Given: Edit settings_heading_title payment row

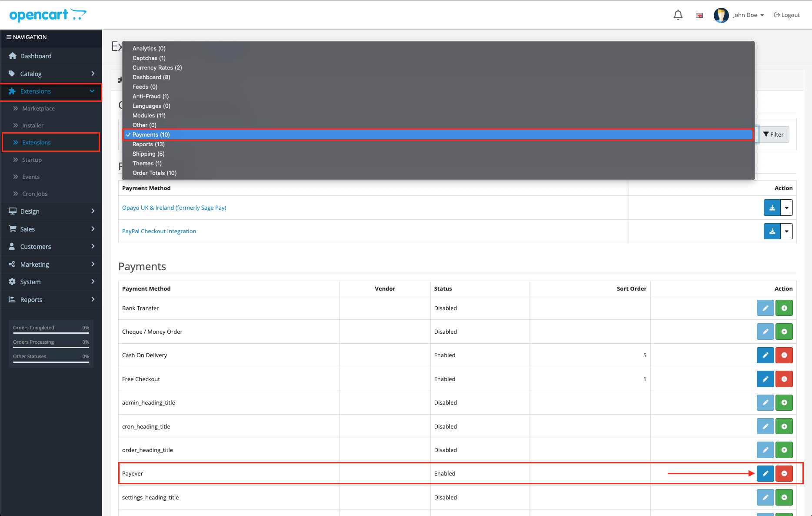Looking at the screenshot, I should point(765,497).
